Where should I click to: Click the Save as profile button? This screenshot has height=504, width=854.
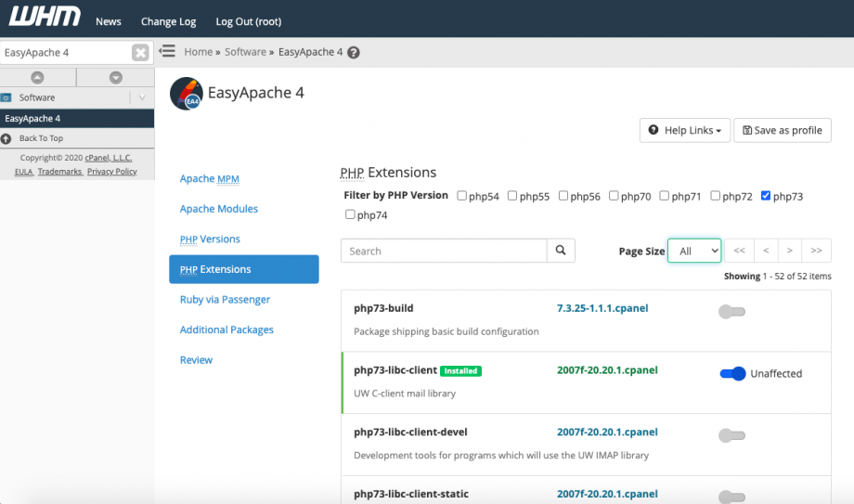[782, 131]
